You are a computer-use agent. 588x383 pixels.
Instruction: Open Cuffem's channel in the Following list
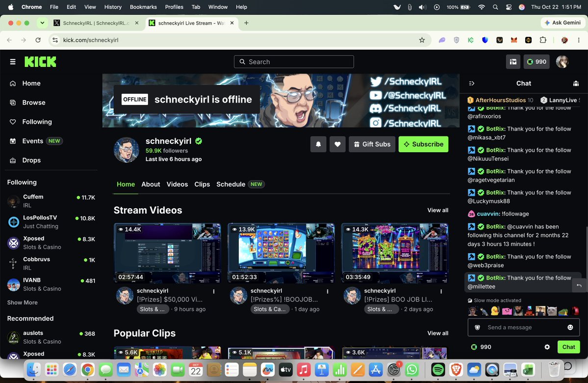pyautogui.click(x=51, y=201)
